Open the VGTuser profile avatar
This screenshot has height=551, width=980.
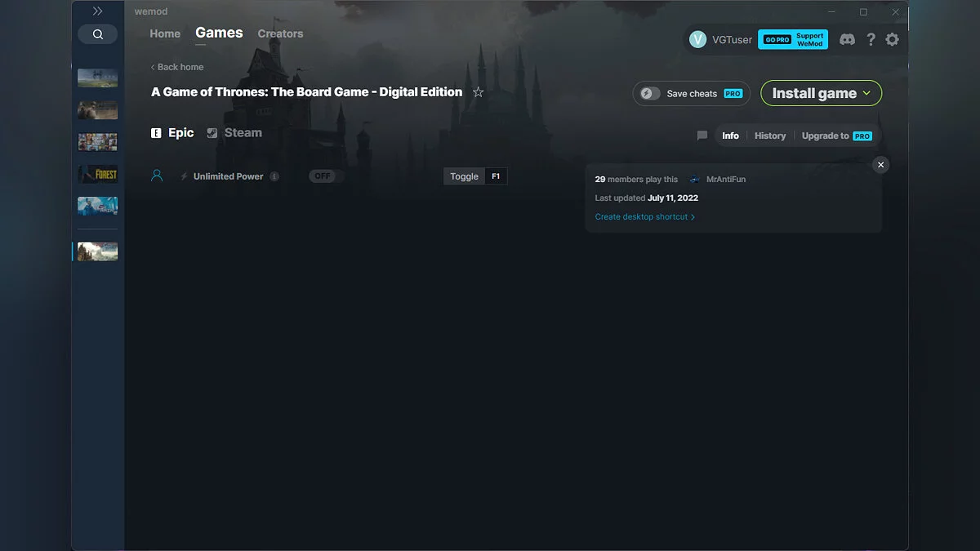click(x=697, y=39)
